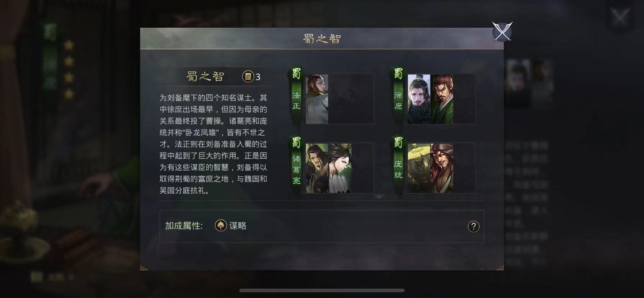Close the 蜀之智 dialog with crossed swords
644x298 pixels.
pyautogui.click(x=502, y=32)
